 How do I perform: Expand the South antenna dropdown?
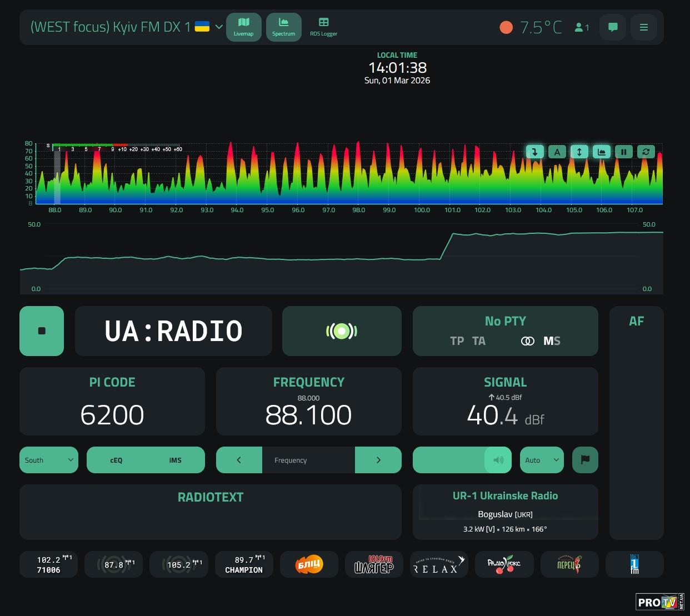[49, 460]
